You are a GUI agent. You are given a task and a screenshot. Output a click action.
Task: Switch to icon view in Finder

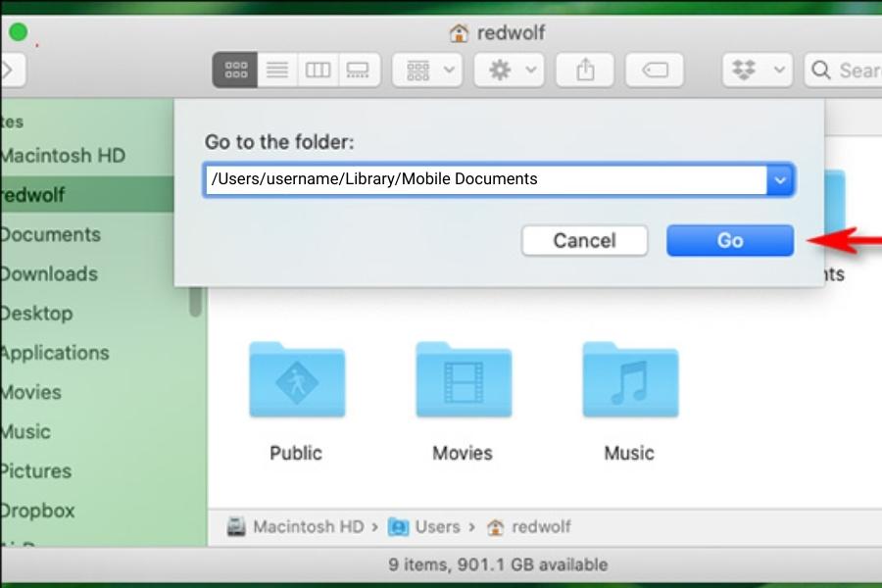click(x=234, y=69)
